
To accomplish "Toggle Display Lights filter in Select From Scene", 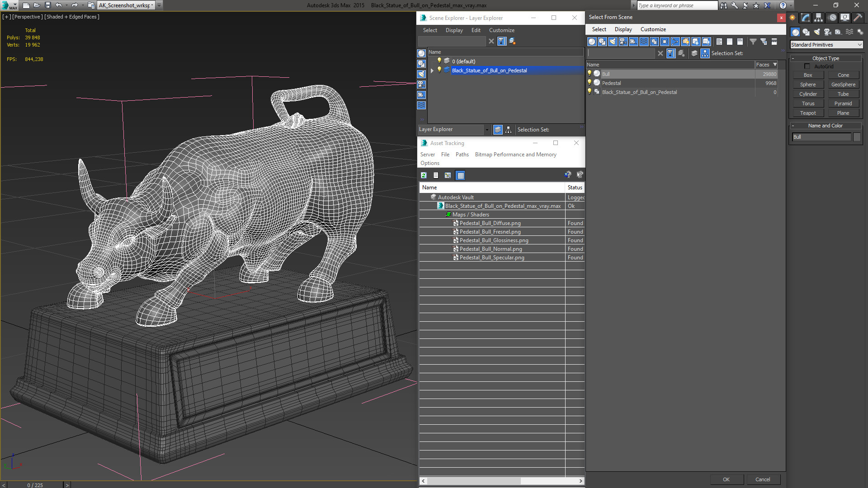I will point(613,42).
